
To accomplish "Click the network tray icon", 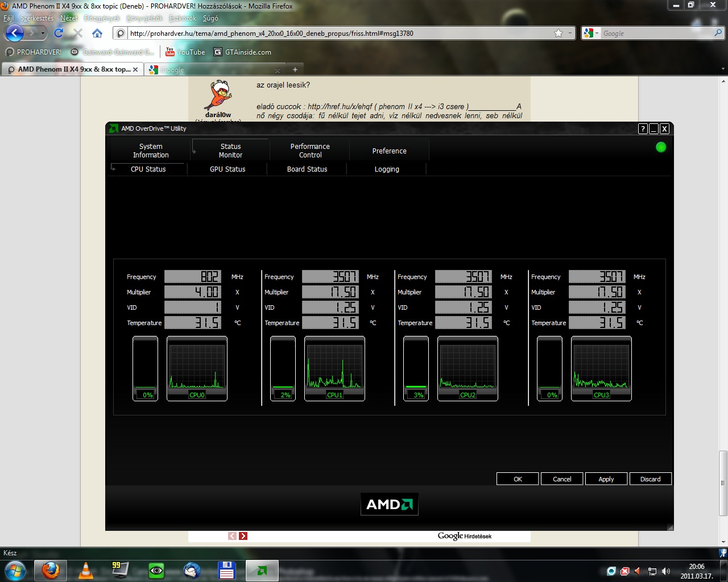I will click(x=652, y=571).
